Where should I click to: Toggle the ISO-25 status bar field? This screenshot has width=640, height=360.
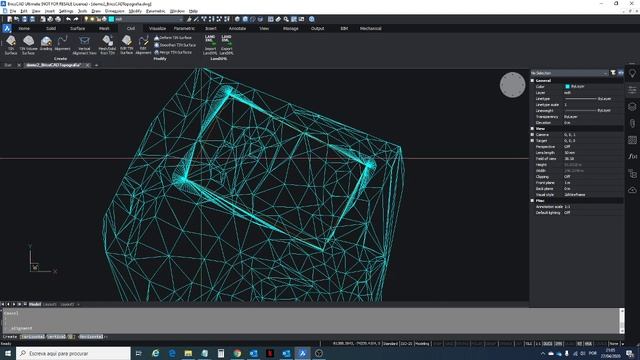(407, 344)
